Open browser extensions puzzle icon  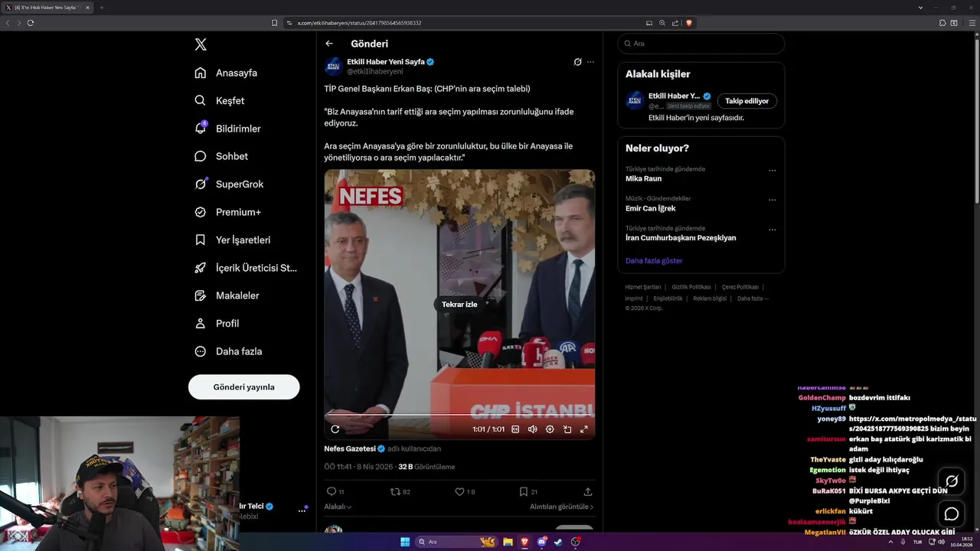coord(941,23)
